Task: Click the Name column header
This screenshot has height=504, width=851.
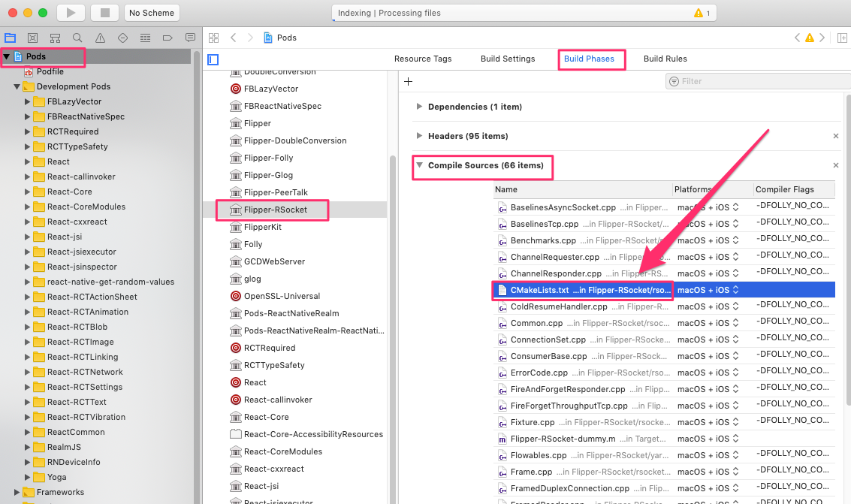Action: coord(582,189)
